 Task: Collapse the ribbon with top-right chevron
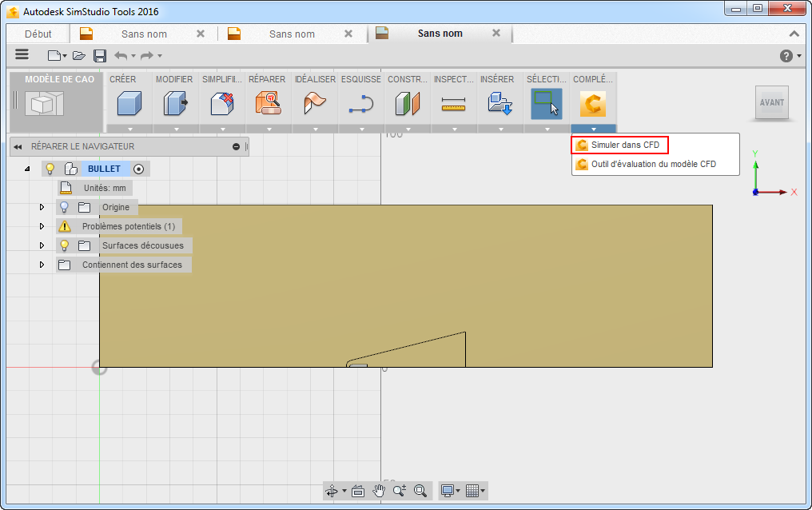click(x=794, y=34)
